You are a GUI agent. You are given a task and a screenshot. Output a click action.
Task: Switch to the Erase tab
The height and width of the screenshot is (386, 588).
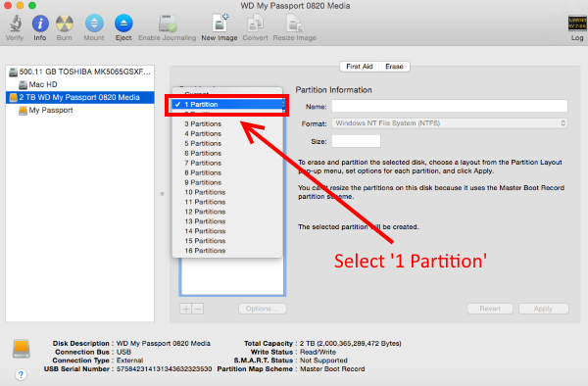pyautogui.click(x=394, y=67)
